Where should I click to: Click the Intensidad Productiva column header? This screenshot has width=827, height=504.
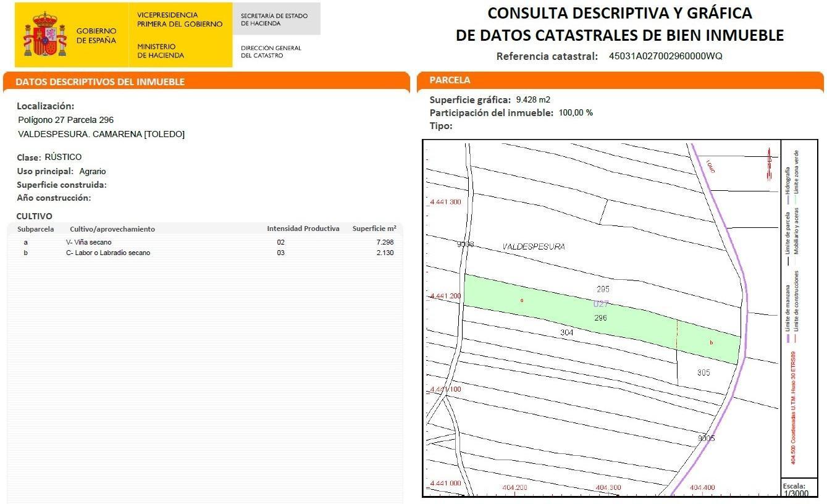303,229
